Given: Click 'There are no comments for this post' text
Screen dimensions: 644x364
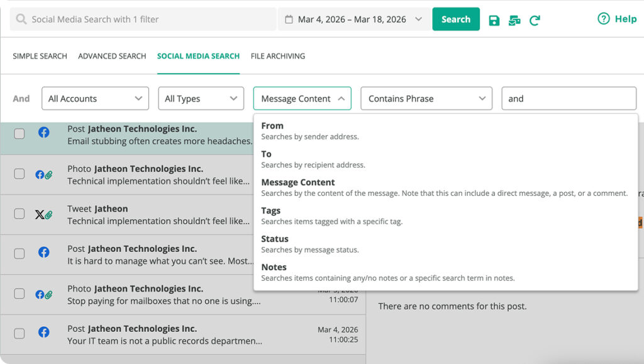Looking at the screenshot, I should coord(452,306).
